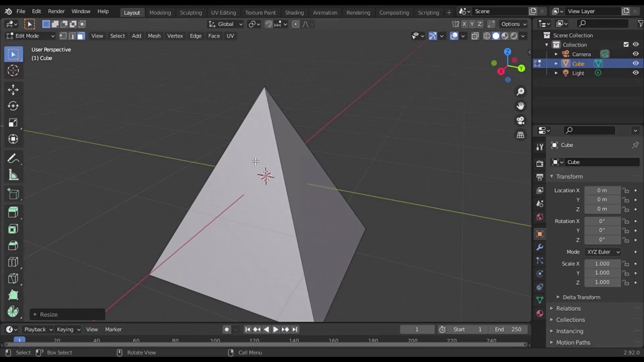Open Global orientation dropdown
644x362 pixels.
[x=226, y=24]
